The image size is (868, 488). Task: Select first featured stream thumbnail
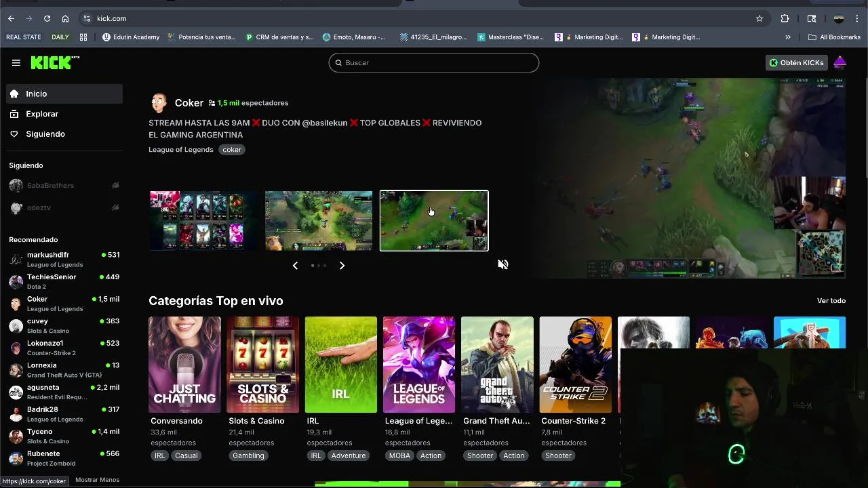tap(203, 221)
